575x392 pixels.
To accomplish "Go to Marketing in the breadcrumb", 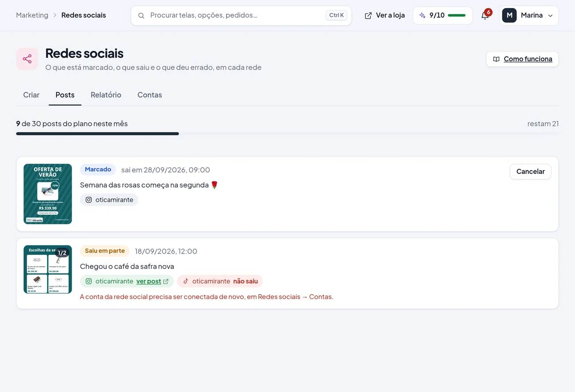I will click(x=32, y=15).
